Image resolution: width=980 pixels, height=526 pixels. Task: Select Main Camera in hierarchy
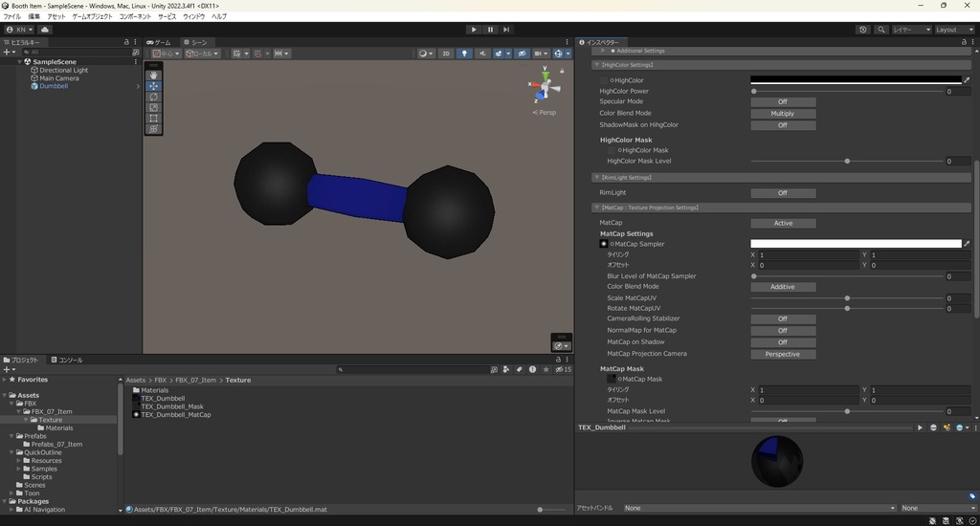(58, 78)
